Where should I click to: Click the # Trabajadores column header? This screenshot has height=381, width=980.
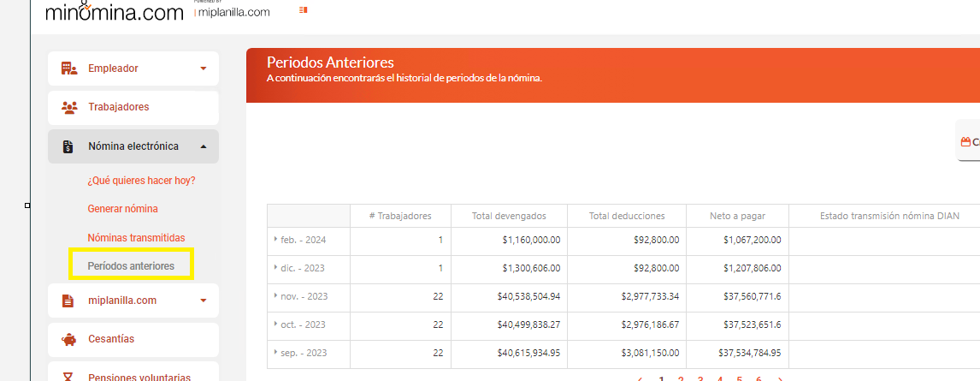tap(400, 216)
